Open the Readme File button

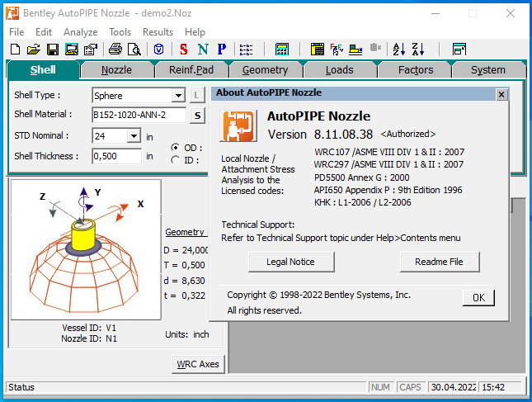click(440, 262)
